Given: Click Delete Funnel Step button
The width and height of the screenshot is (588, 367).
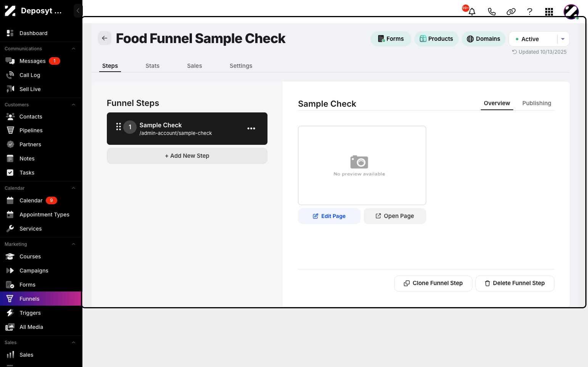Looking at the screenshot, I should point(515,283).
